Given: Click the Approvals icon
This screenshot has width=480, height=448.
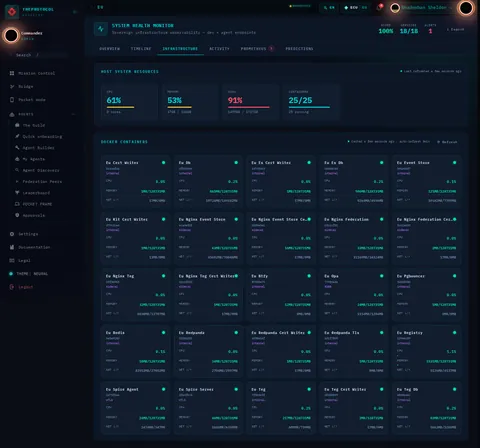Looking at the screenshot, I should click(17, 215).
